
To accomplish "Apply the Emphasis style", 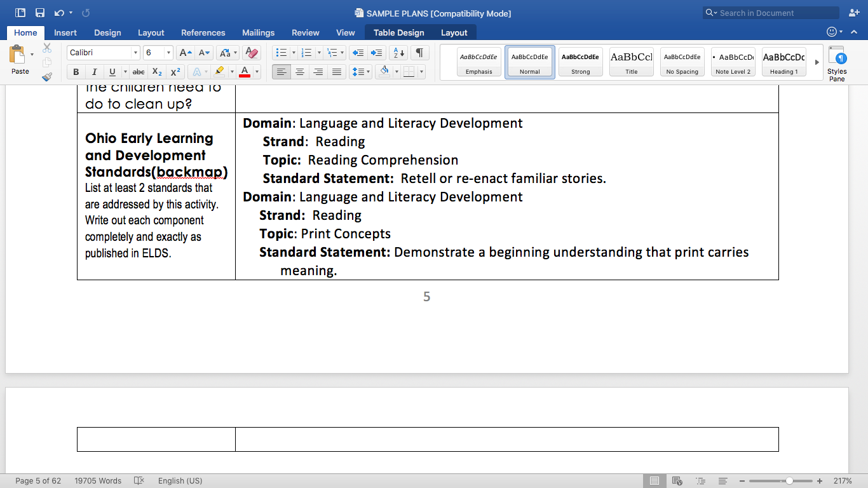I will tap(479, 62).
